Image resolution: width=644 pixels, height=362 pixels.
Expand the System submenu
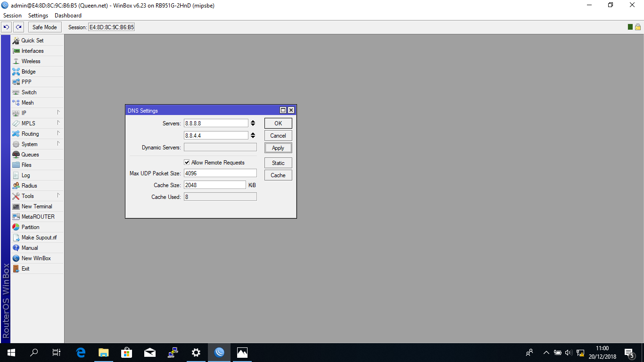coord(37,144)
